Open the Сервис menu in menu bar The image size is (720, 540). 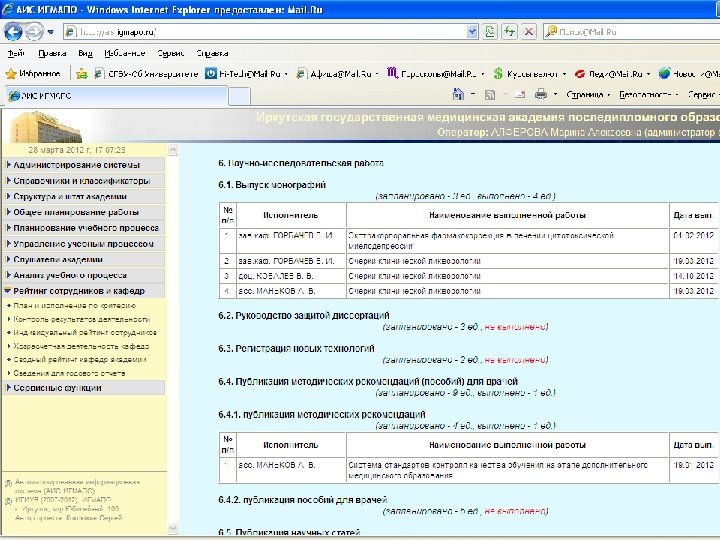[170, 53]
